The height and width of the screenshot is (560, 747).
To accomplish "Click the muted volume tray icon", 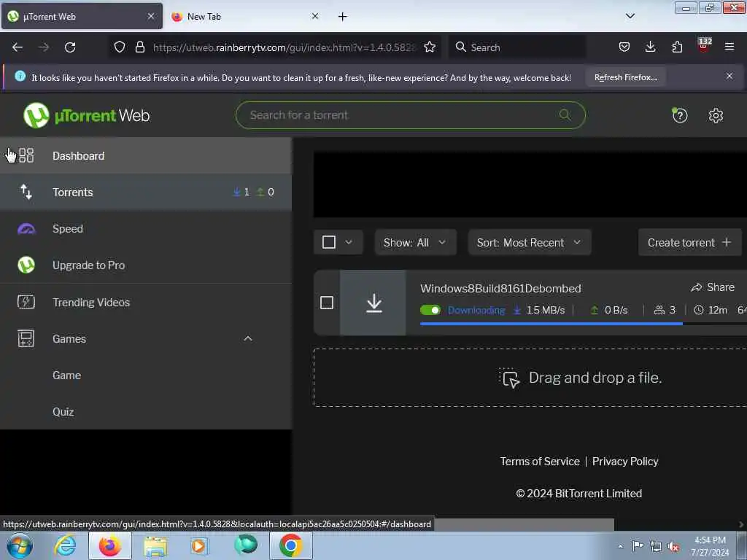I will 673,547.
